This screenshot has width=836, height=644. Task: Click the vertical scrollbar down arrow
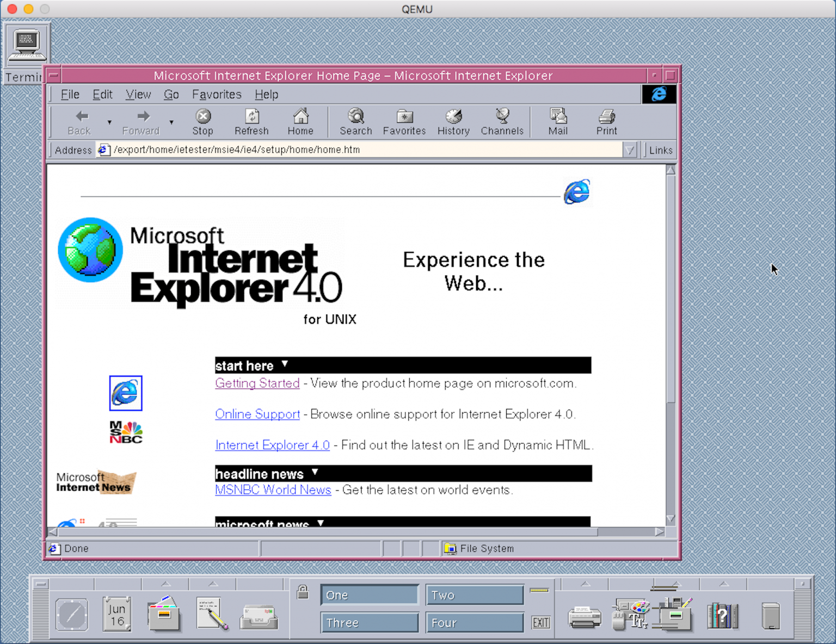(x=671, y=519)
